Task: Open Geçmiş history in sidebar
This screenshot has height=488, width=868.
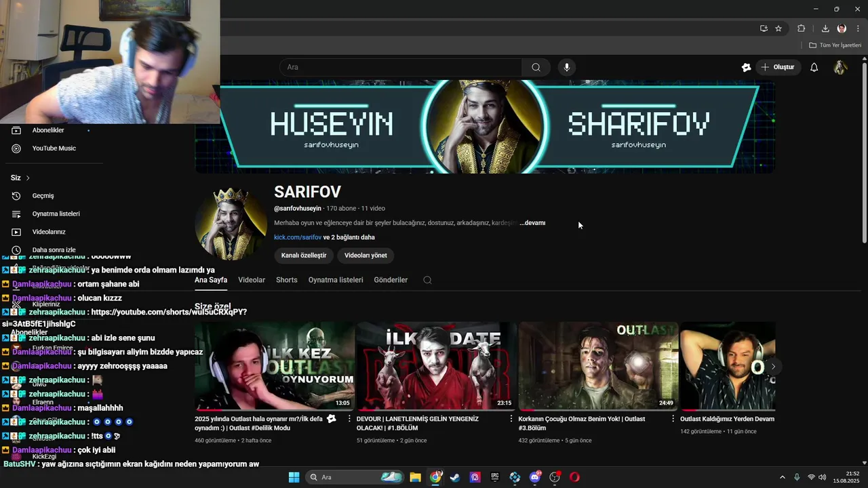Action: point(43,196)
